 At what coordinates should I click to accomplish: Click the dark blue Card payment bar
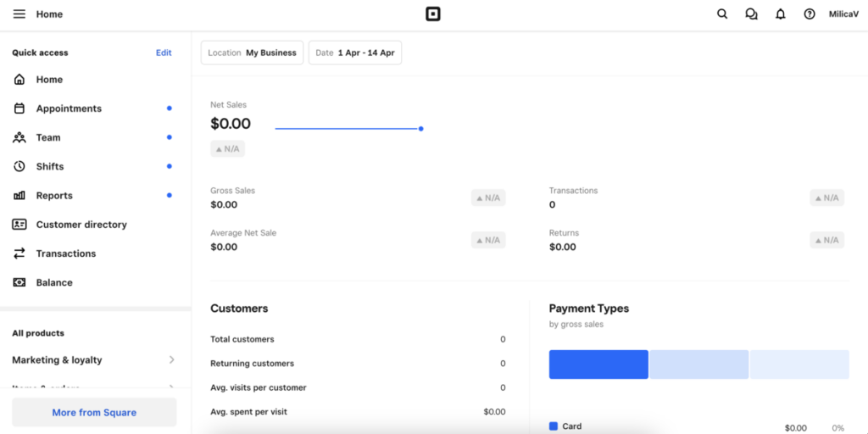pos(598,364)
